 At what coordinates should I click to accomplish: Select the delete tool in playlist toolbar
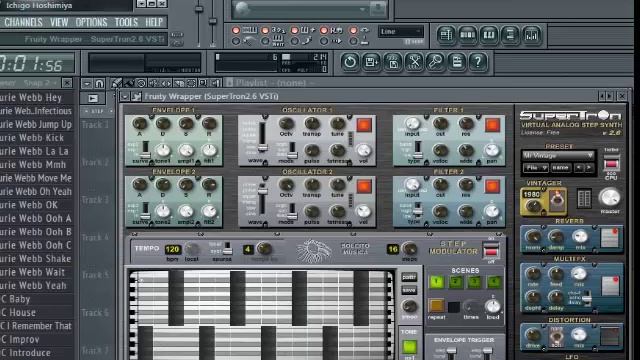(x=141, y=83)
